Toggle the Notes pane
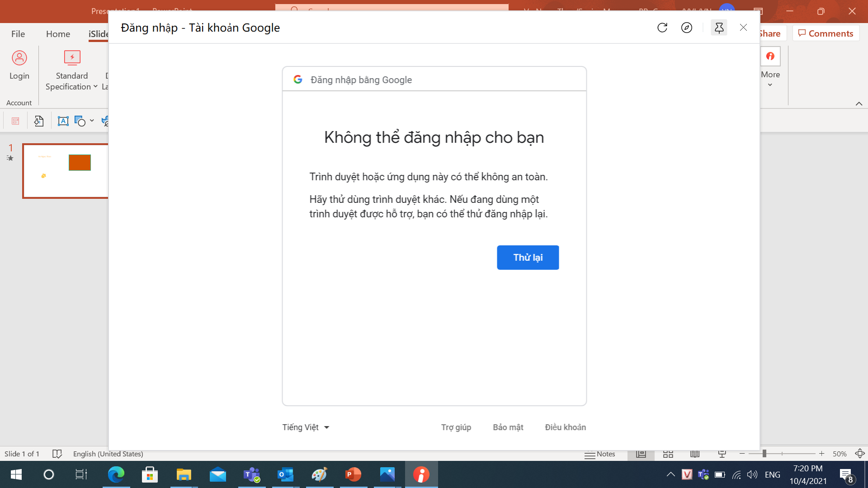The height and width of the screenshot is (488, 868). (x=600, y=454)
